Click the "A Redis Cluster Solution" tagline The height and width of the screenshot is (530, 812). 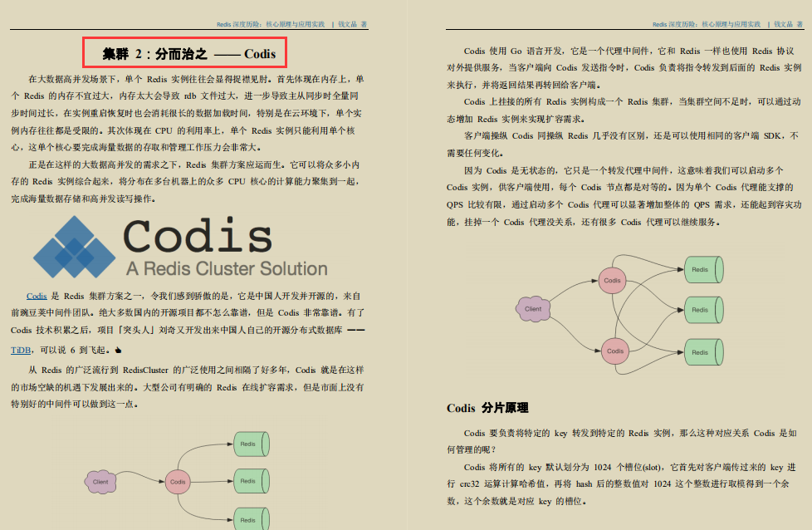click(227, 268)
